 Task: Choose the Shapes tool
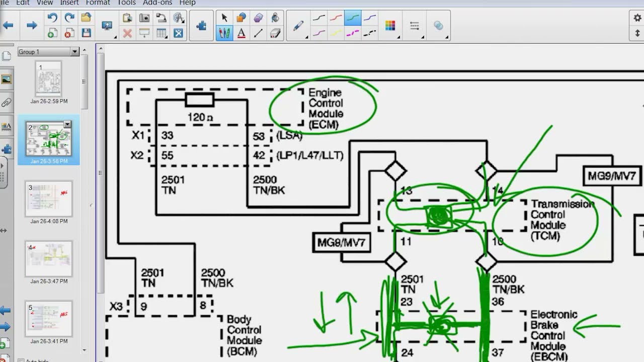242,18
